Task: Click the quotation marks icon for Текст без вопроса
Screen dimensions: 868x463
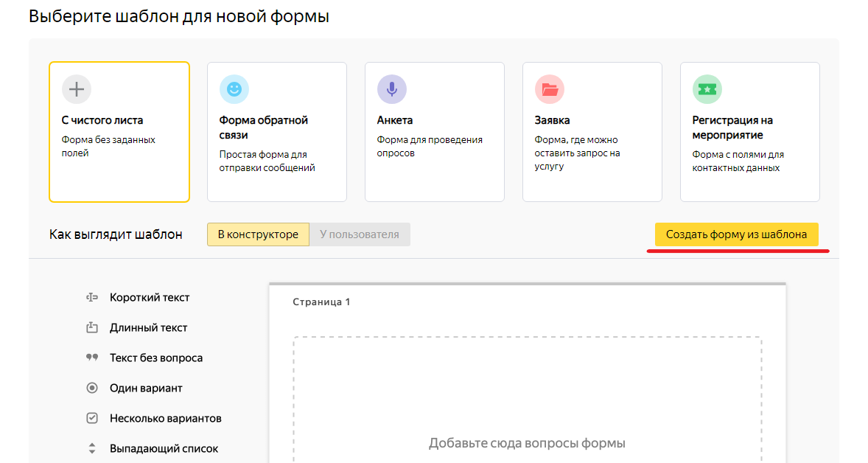Action: pyautogui.click(x=92, y=358)
